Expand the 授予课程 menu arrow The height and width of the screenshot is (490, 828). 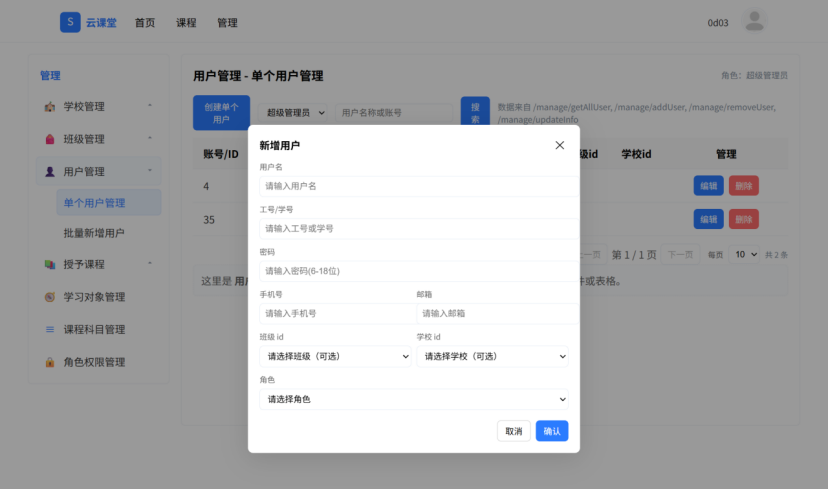[150, 263]
